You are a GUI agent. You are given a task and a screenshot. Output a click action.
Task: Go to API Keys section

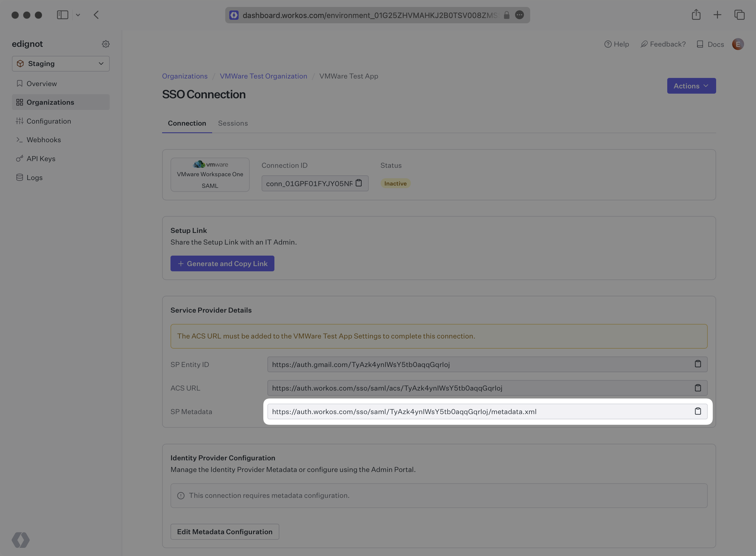[41, 158]
